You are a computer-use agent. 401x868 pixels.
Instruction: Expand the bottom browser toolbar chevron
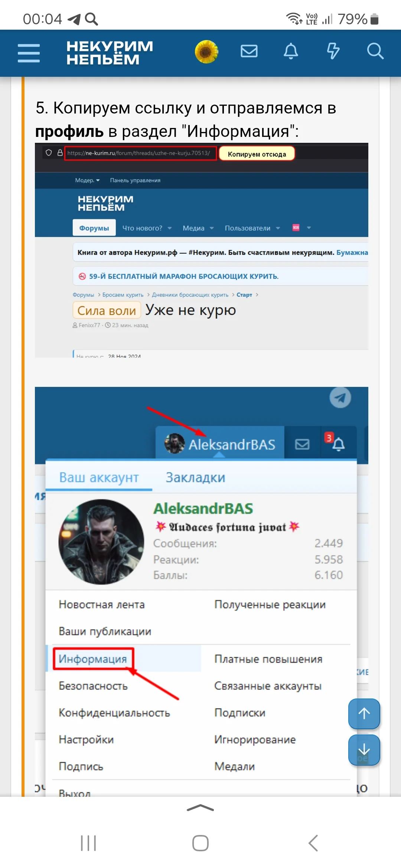[200, 808]
